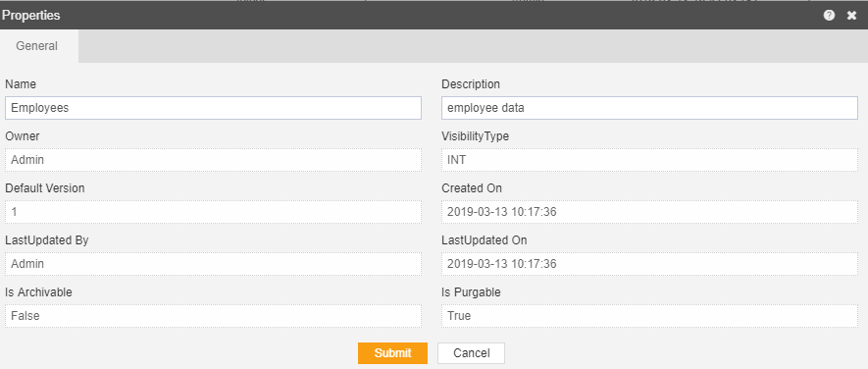Image resolution: width=868 pixels, height=369 pixels.
Task: Open the help question mark icon
Action: click(x=829, y=16)
